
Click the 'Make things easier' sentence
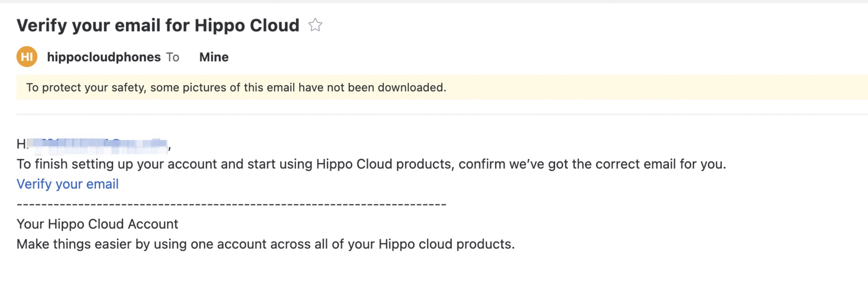pos(266,244)
